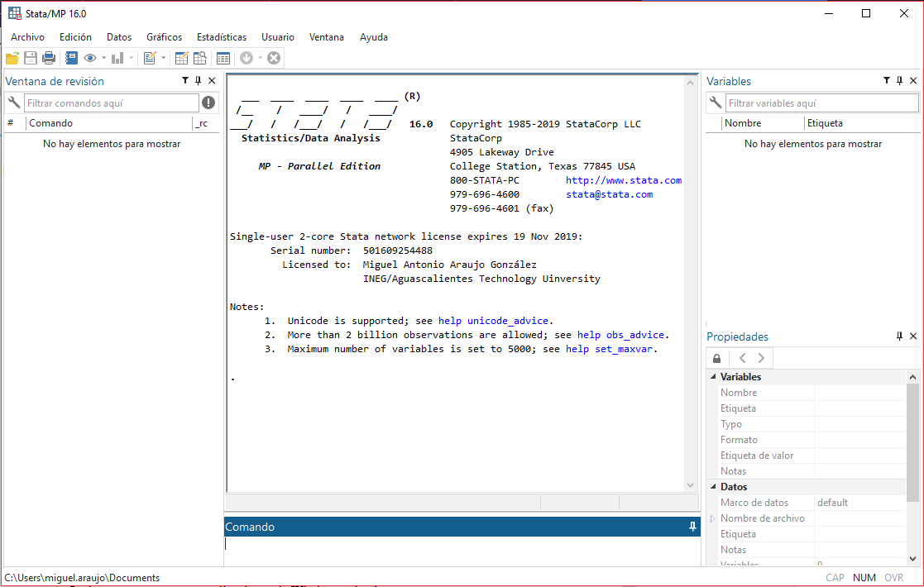The width and height of the screenshot is (924, 587).
Task: Open the Usuario menu
Action: tap(278, 37)
